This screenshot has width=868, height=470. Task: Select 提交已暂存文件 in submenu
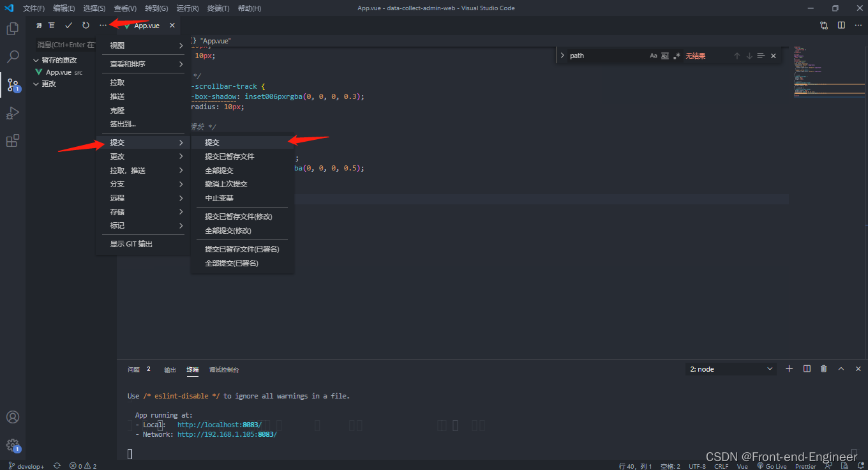click(243, 156)
